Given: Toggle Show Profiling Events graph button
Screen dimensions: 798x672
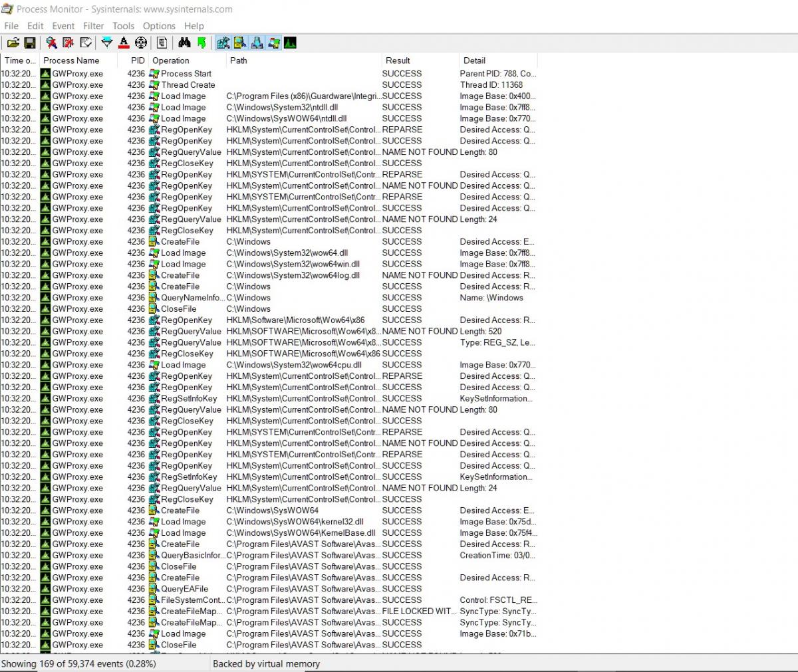Looking at the screenshot, I should (290, 43).
